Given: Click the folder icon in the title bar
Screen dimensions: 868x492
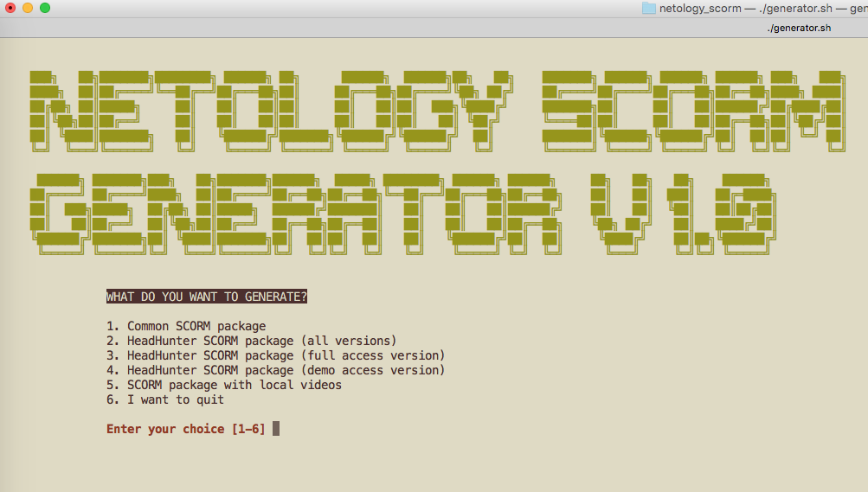Looking at the screenshot, I should 649,9.
